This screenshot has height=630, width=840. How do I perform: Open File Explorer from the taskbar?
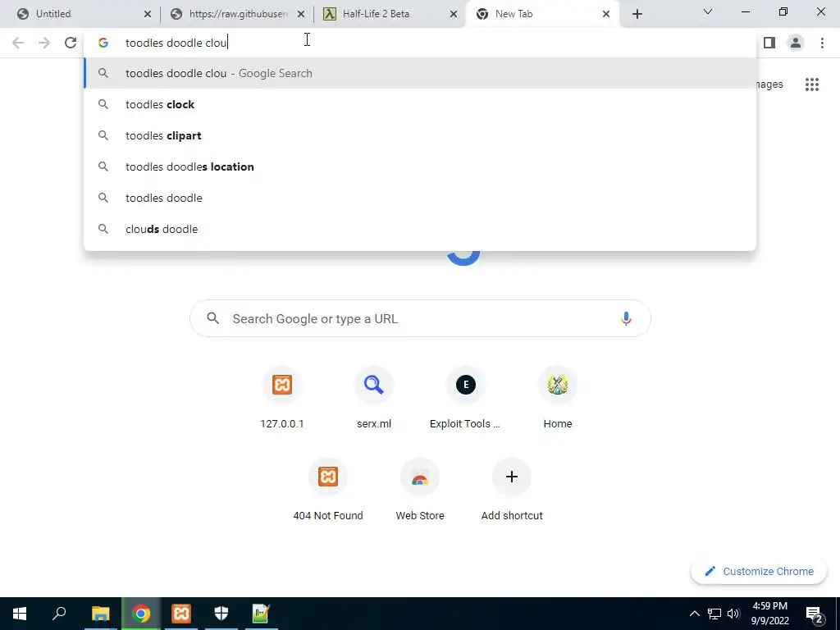coord(100,614)
